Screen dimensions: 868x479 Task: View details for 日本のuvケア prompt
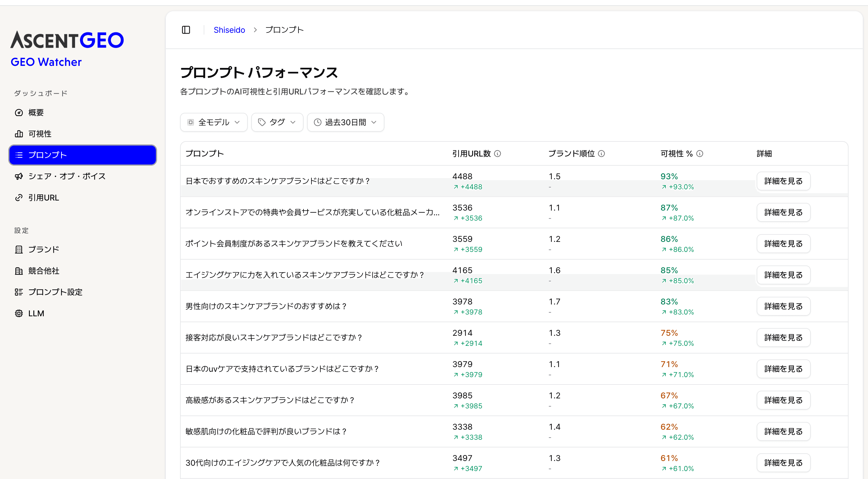(784, 369)
